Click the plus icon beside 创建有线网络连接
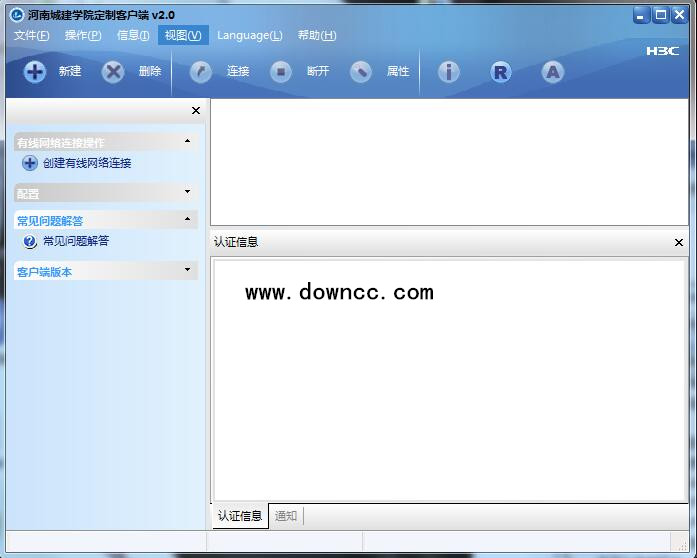Image resolution: width=697 pixels, height=558 pixels. tap(30, 163)
